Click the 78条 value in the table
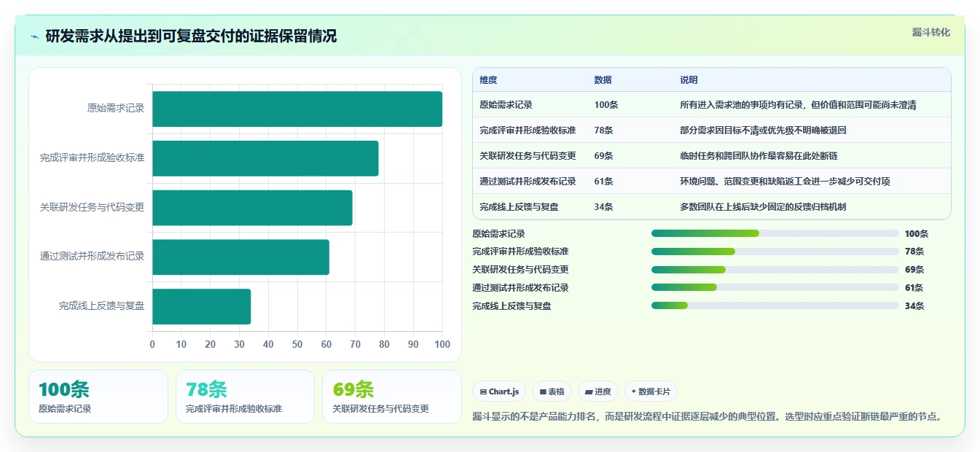This screenshot has width=980, height=452. tap(604, 130)
